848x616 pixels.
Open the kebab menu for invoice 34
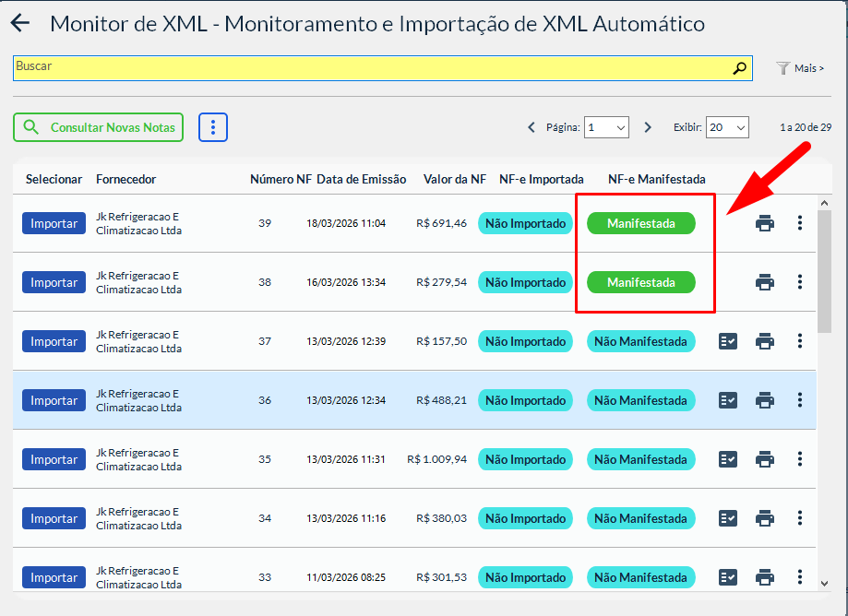tap(800, 518)
